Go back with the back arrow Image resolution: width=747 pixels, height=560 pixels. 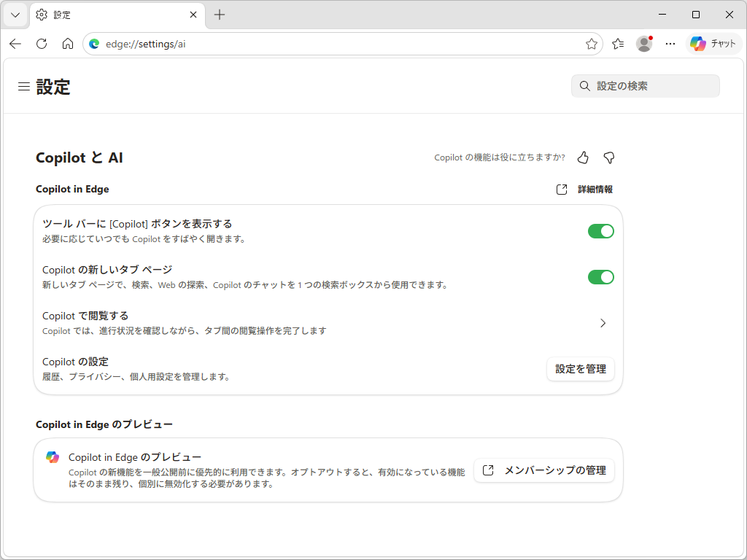pos(15,44)
